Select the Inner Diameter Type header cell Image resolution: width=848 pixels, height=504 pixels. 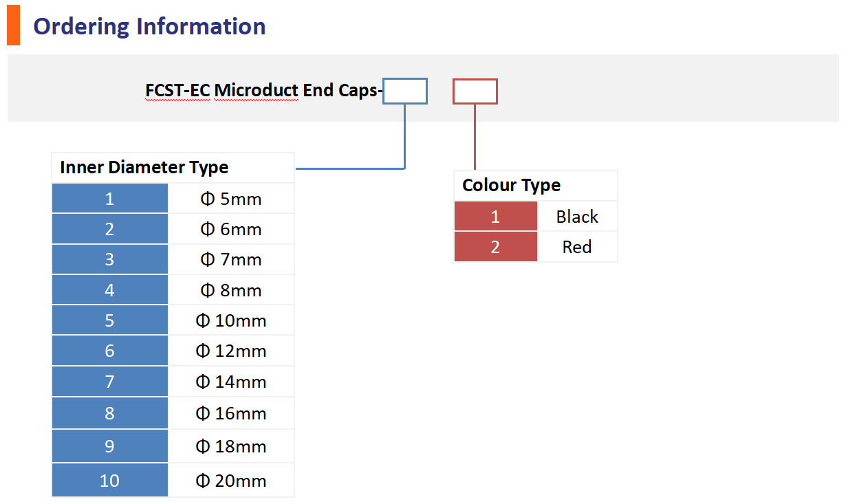click(172, 167)
